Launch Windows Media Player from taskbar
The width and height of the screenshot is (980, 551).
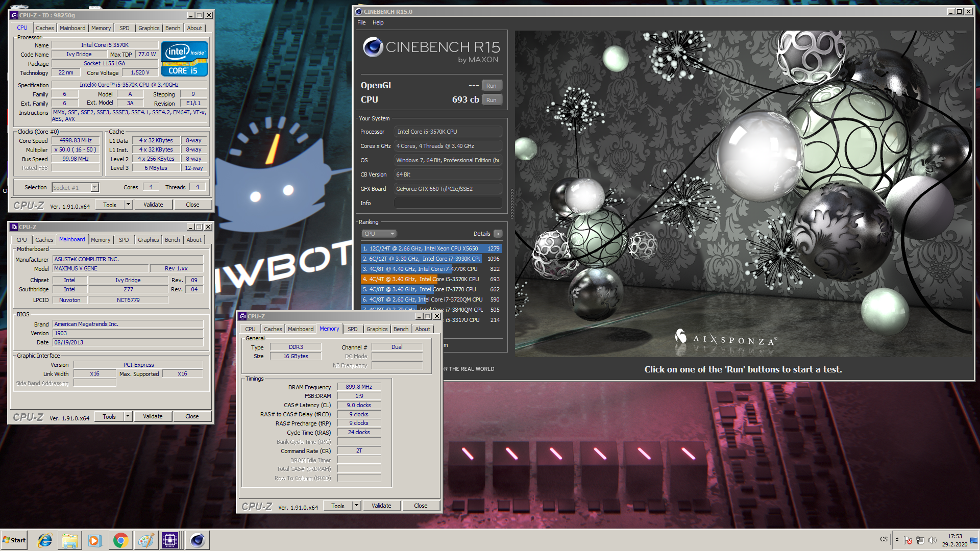95,540
